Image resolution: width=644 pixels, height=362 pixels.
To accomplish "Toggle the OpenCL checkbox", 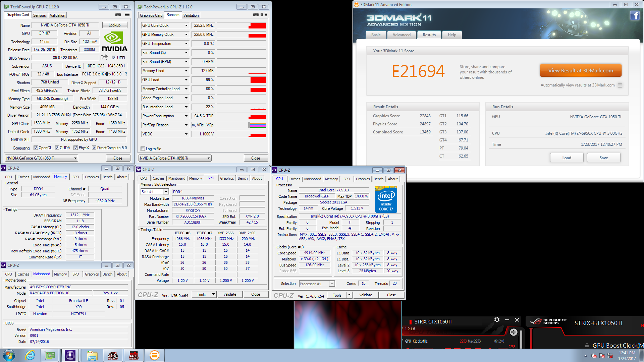I will click(x=36, y=148).
